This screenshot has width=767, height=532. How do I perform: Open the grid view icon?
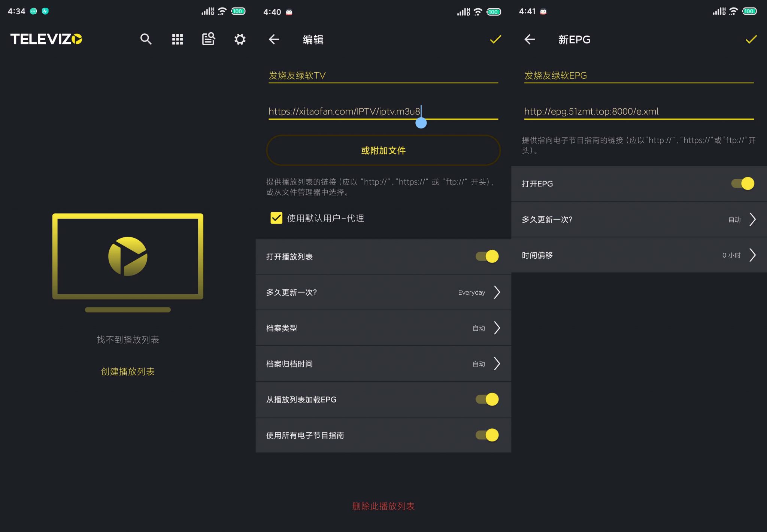click(177, 39)
